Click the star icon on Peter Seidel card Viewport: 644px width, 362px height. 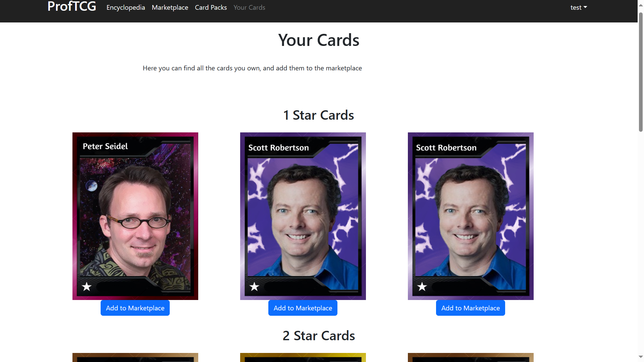click(87, 287)
